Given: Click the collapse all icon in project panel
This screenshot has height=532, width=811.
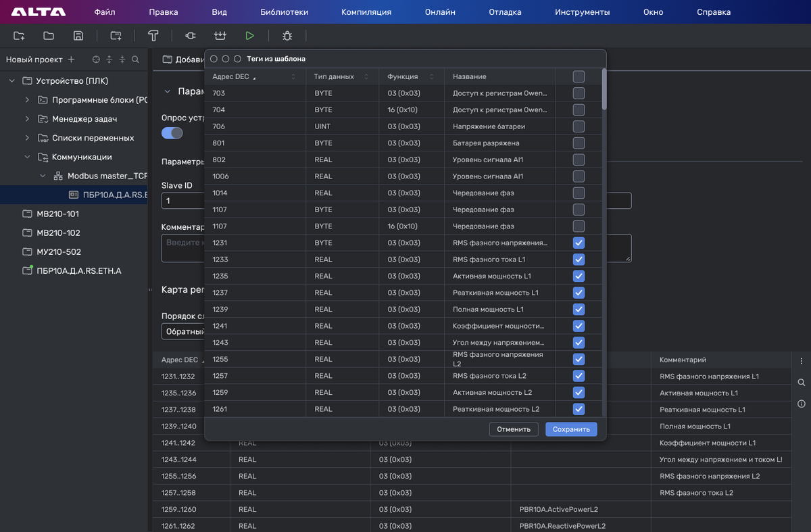Looking at the screenshot, I should (122, 59).
